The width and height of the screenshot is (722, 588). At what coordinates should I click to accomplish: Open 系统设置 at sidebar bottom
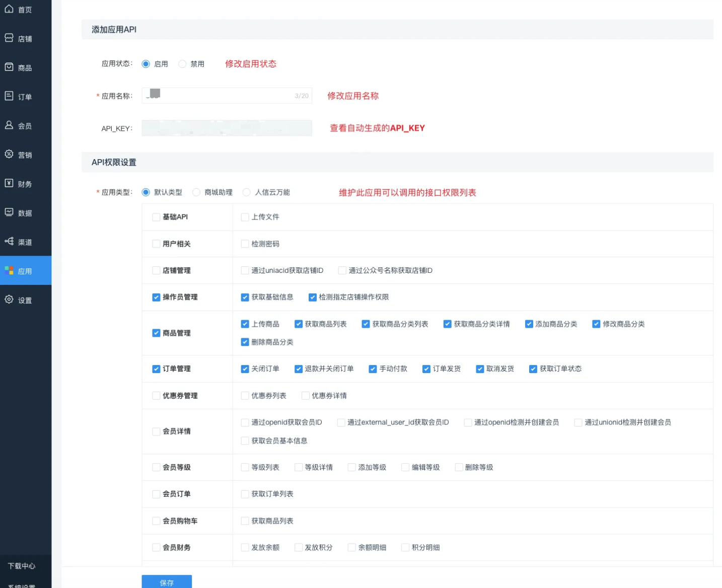tap(21, 585)
